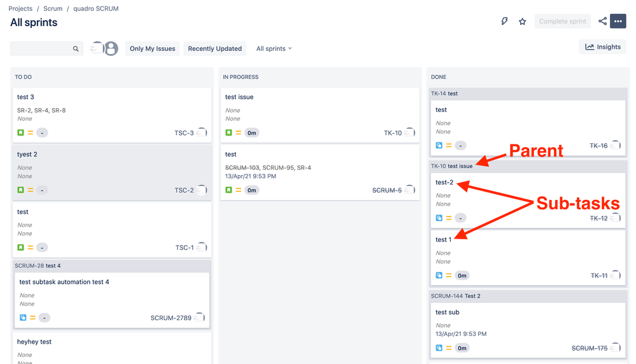
Task: Click medium priority icon on TSC-3 card
Action: point(31,132)
